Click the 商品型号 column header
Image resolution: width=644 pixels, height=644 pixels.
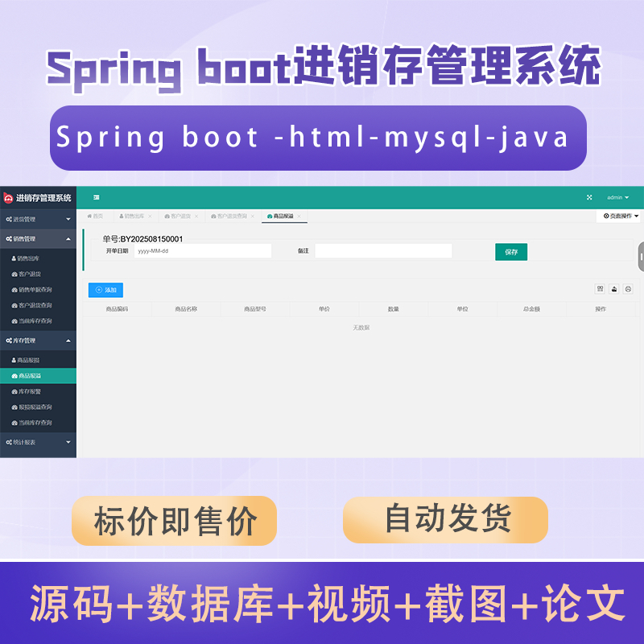(255, 309)
